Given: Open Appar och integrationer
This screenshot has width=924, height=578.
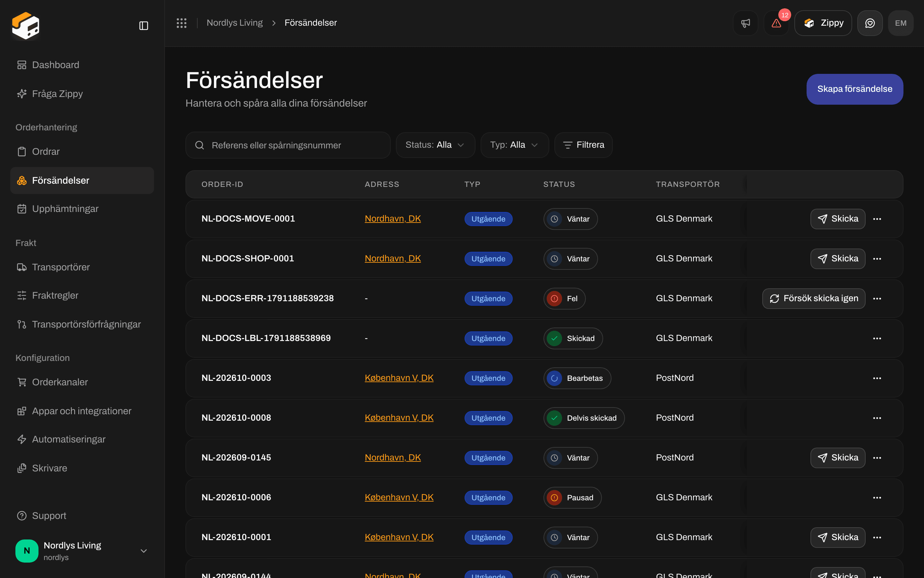Looking at the screenshot, I should (x=82, y=411).
